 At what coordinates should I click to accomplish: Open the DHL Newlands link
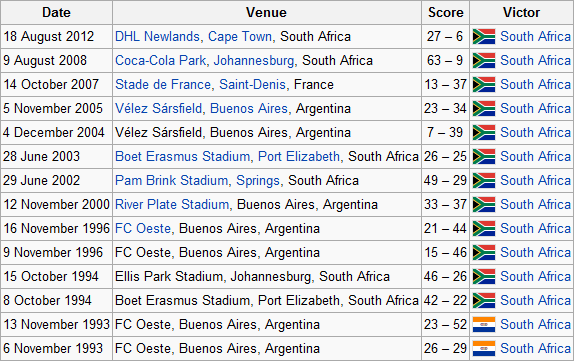click(x=157, y=37)
